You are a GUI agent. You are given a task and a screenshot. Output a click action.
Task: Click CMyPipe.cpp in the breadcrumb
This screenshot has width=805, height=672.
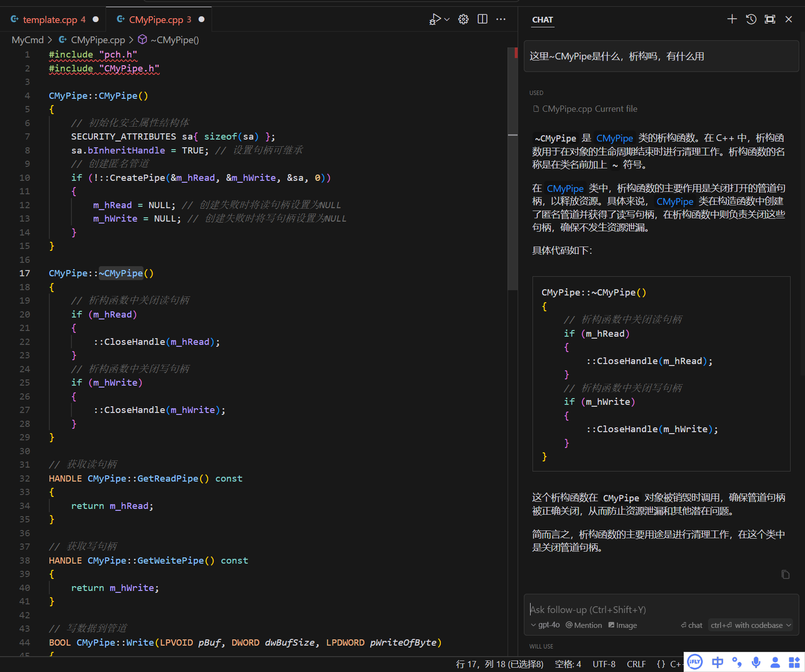pos(98,40)
